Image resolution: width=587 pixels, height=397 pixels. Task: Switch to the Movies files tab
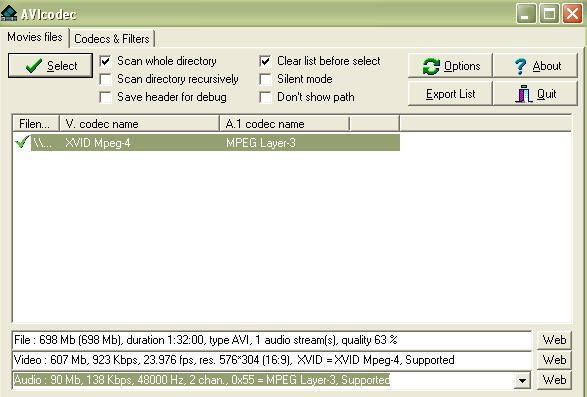[x=35, y=37]
